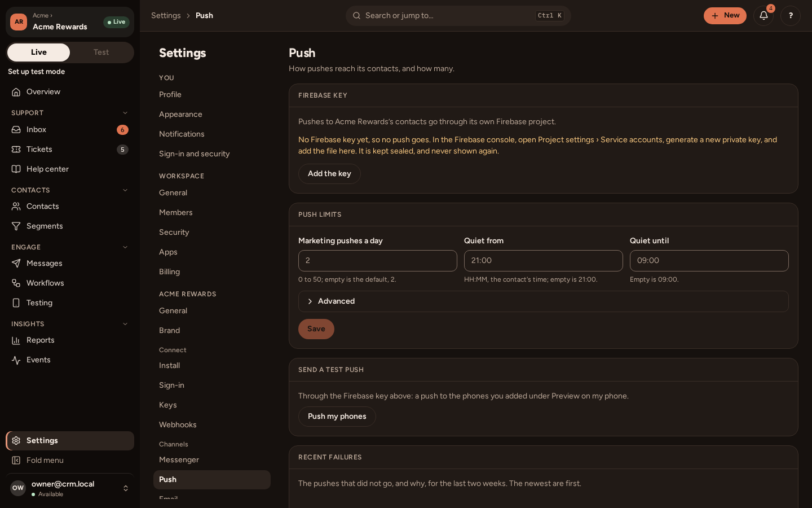The width and height of the screenshot is (812, 508).
Task: Click Push my phones button
Action: click(x=337, y=417)
